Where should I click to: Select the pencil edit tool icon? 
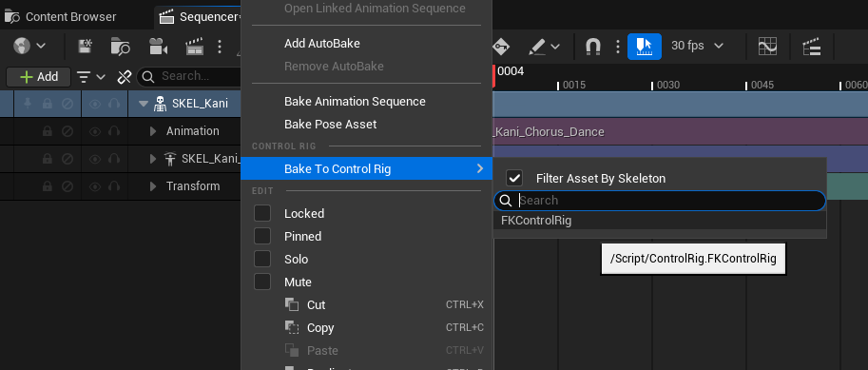coord(537,46)
